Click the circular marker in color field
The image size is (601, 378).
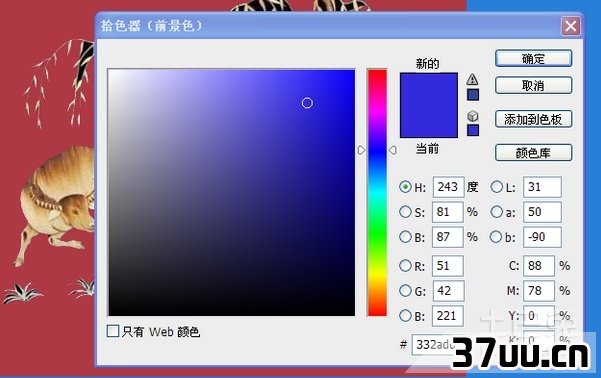[307, 103]
